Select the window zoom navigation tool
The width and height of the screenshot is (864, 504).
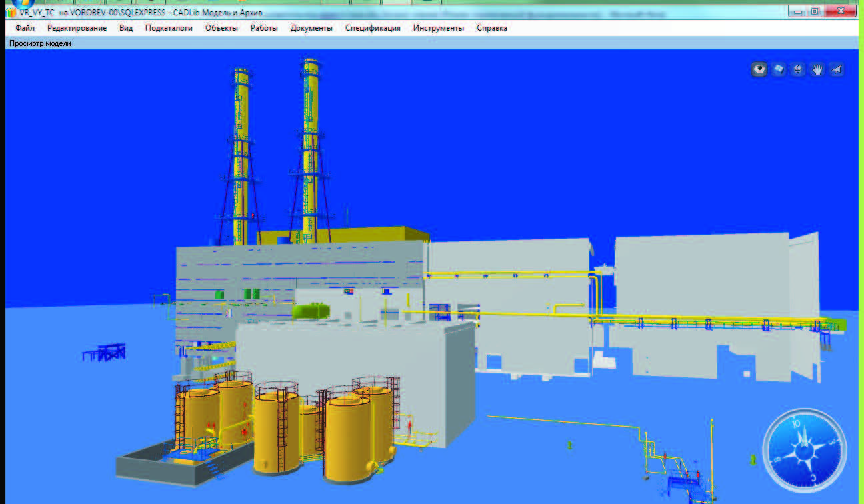click(778, 69)
